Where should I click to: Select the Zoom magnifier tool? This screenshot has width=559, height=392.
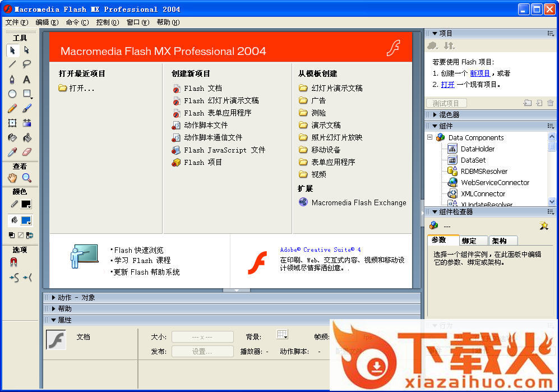pos(27,178)
